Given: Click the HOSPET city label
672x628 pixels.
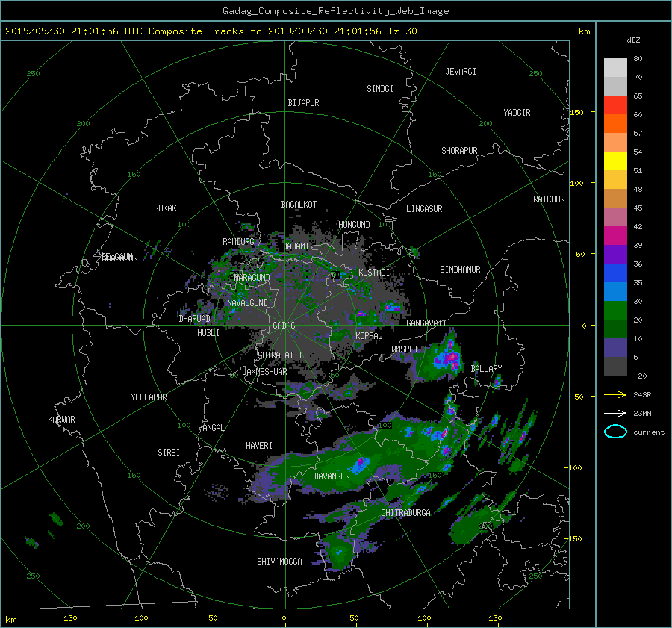Looking at the screenshot, I should tap(405, 349).
